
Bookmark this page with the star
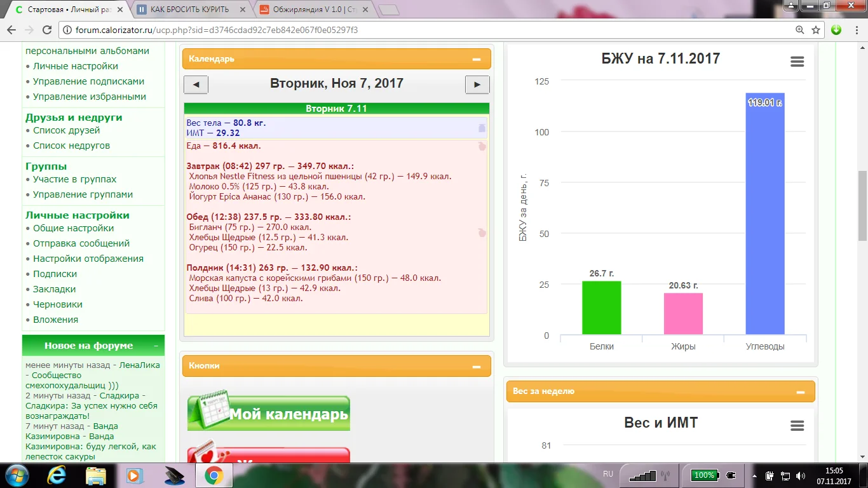point(816,30)
